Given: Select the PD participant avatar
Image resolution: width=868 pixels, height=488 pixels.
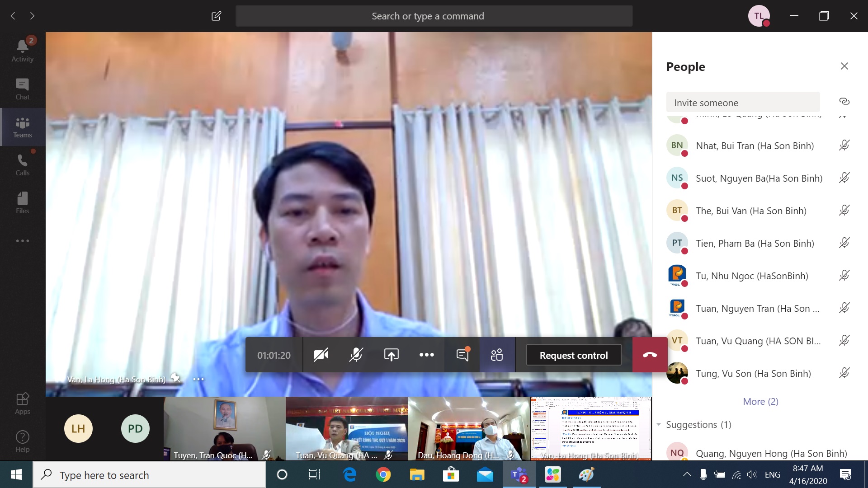Looking at the screenshot, I should click(x=135, y=428).
